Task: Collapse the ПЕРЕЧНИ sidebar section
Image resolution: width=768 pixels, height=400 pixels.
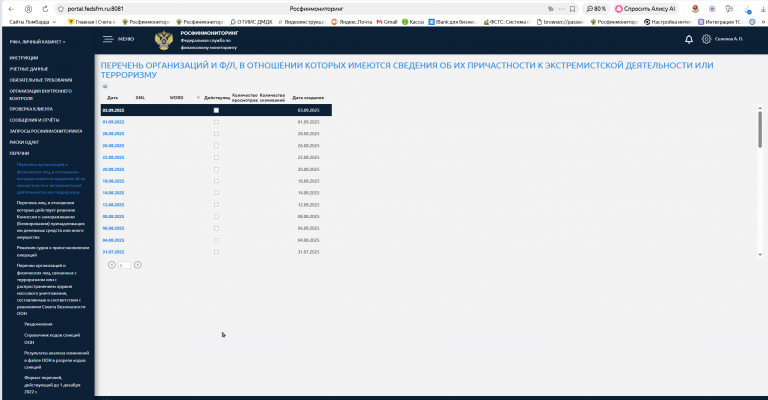Action: tap(19, 153)
